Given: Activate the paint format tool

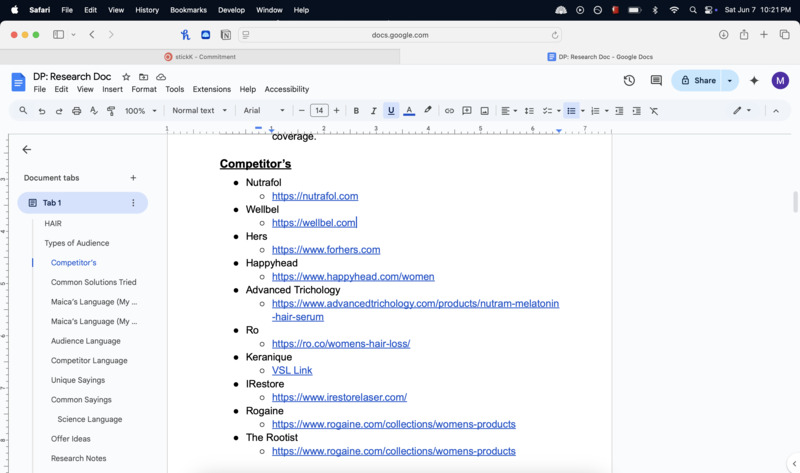Looking at the screenshot, I should click(111, 111).
